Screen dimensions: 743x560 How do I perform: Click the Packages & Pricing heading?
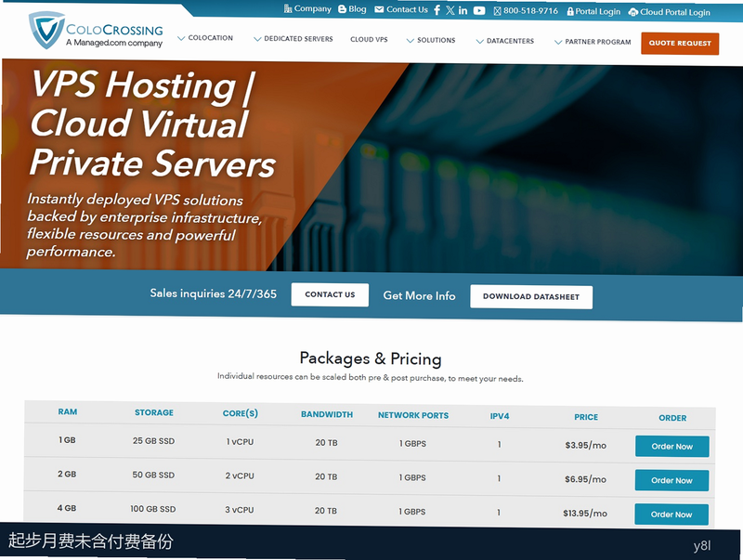pos(371,358)
